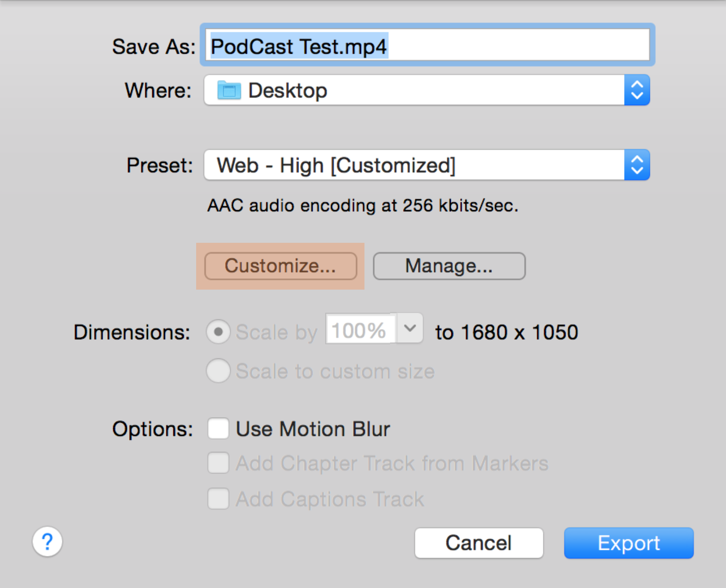726x588 pixels.
Task: Click the help question mark icon
Action: [47, 542]
